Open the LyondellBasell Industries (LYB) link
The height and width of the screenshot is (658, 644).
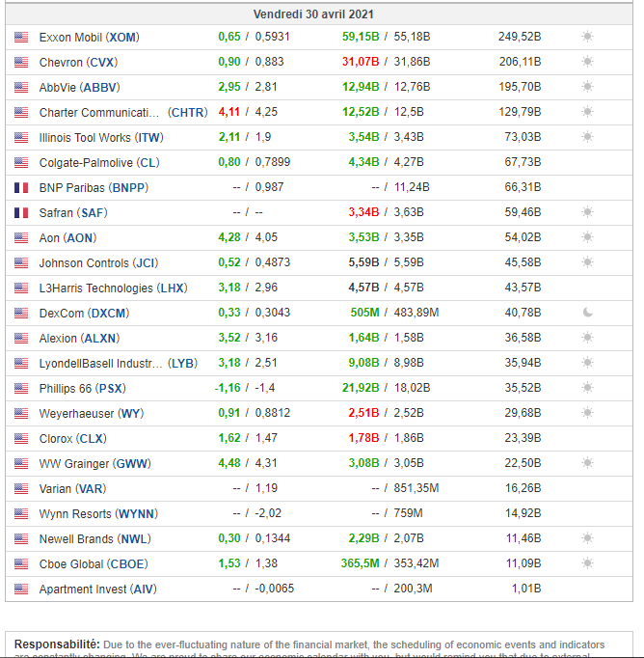pos(118,364)
